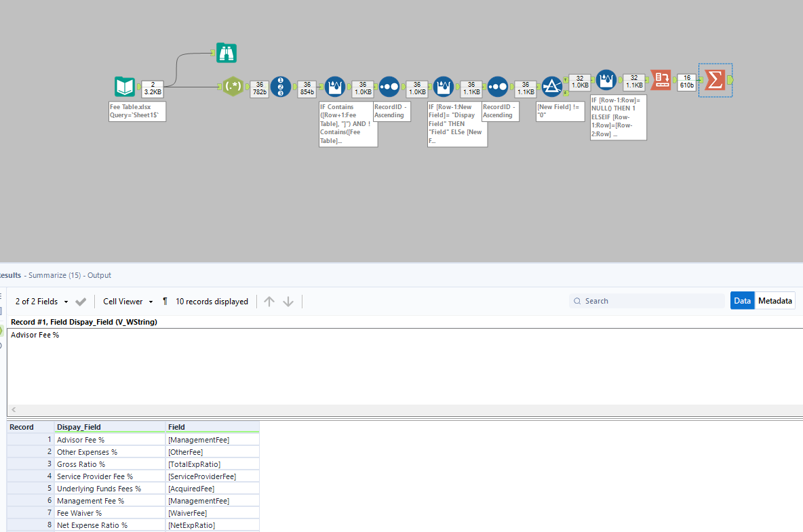Open the Filter tool checking New Field not zero

[x=552, y=87]
